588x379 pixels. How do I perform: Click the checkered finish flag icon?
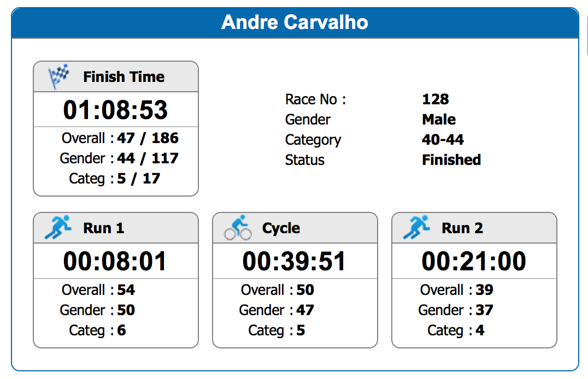(x=59, y=76)
